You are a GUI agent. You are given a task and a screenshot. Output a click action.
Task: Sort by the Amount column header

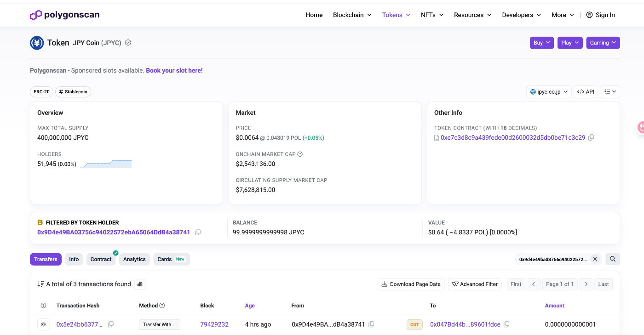coord(555,306)
